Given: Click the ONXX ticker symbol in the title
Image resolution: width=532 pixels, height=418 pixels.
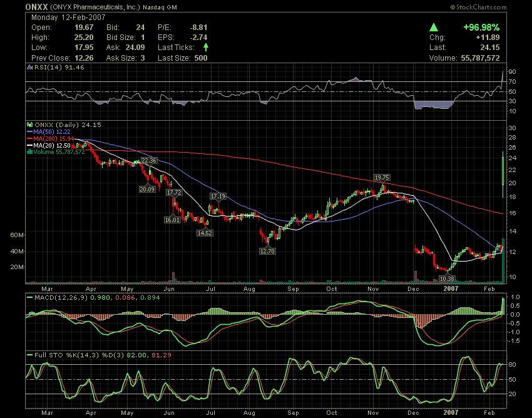Looking at the screenshot, I should point(37,7).
